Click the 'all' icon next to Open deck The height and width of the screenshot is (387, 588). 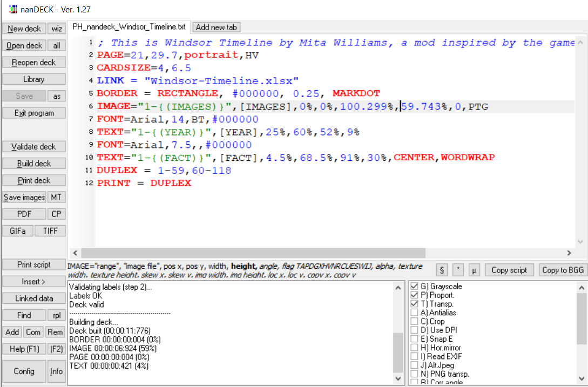coord(56,45)
